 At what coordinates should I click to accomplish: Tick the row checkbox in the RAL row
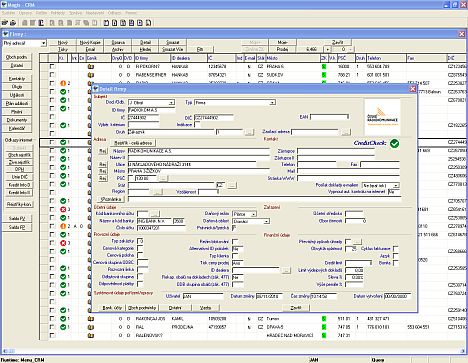[x=52, y=327]
